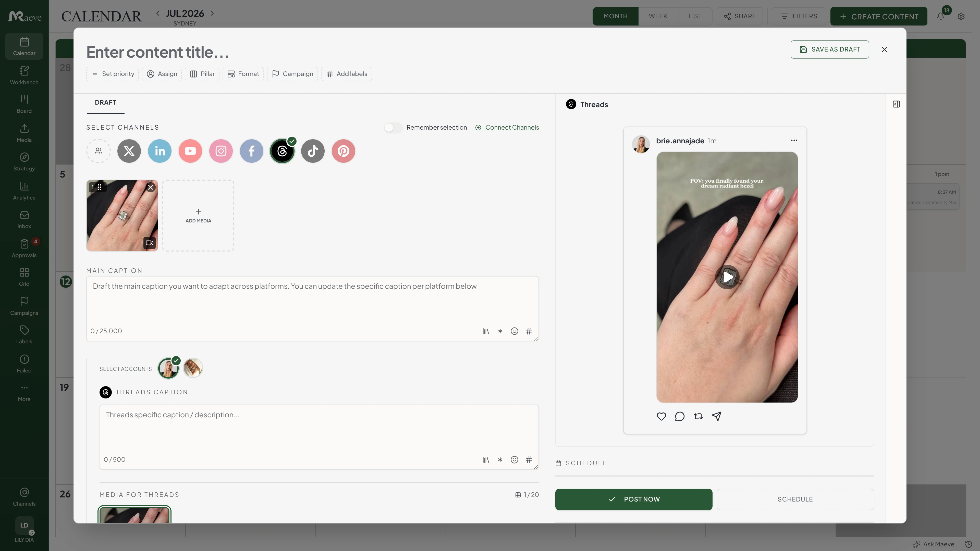Screen dimensions: 980x551
Task: Open Strategy compass icon
Action: pos(24,162)
